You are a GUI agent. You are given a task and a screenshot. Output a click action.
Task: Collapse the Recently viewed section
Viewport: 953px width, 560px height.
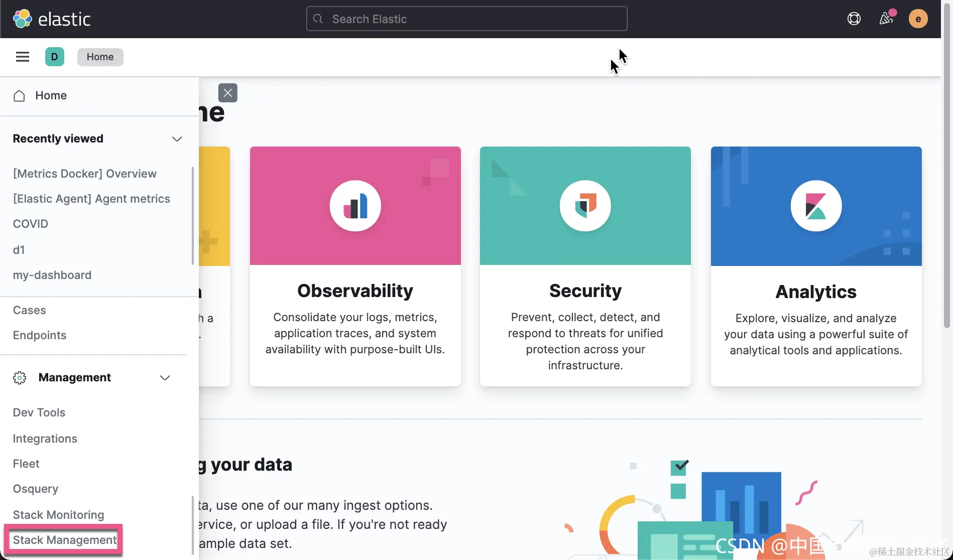[x=177, y=139]
